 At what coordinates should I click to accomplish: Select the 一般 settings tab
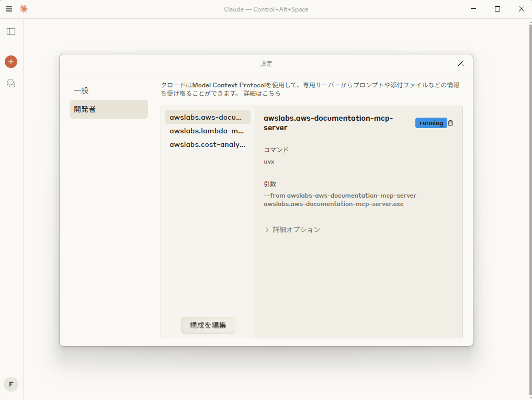109,90
